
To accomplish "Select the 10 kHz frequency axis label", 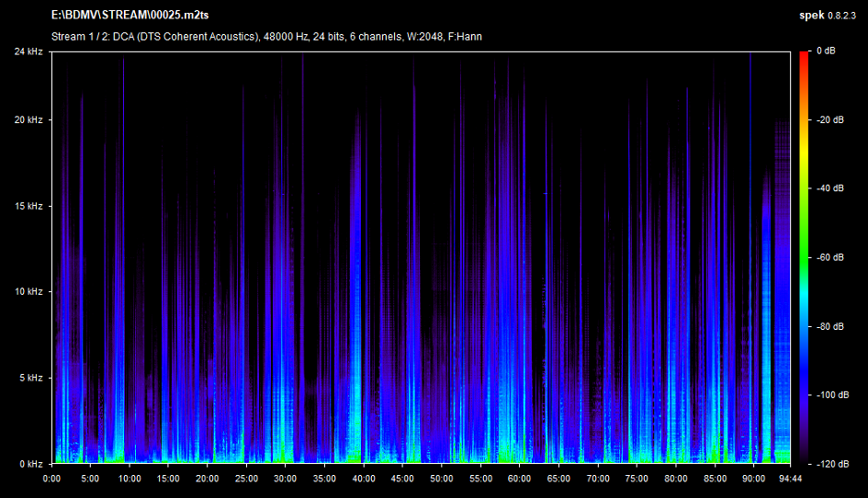I will tap(28, 292).
